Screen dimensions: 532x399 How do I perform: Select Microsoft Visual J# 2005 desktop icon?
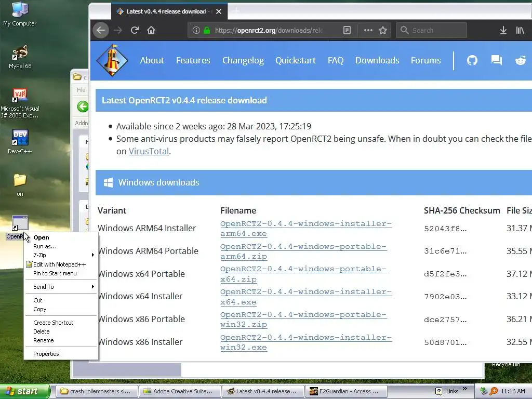pos(20,103)
